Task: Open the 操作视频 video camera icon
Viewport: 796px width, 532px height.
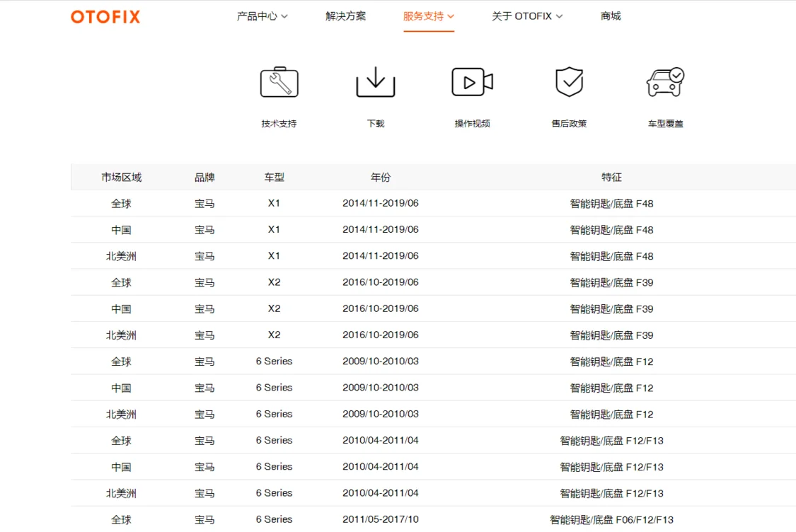Action: coord(472,82)
